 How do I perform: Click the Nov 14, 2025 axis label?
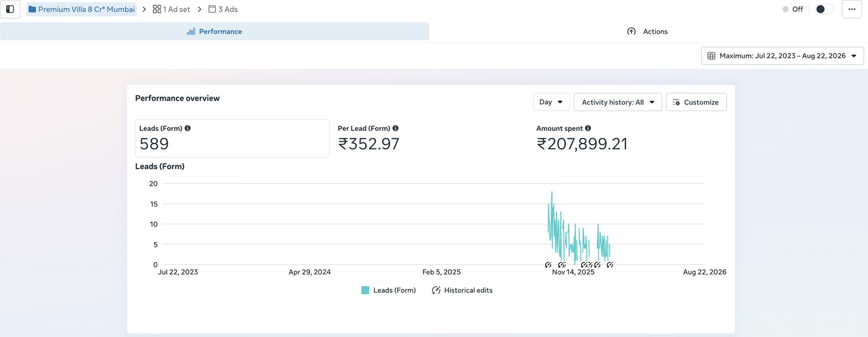573,272
